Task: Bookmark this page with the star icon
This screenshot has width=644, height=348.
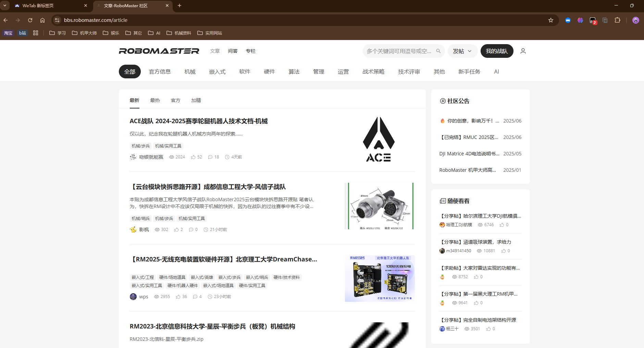Action: coord(551,20)
